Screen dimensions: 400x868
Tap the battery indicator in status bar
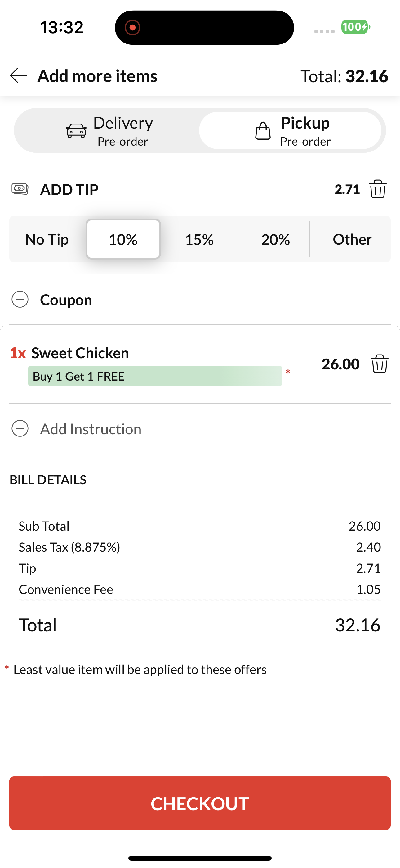click(x=356, y=27)
